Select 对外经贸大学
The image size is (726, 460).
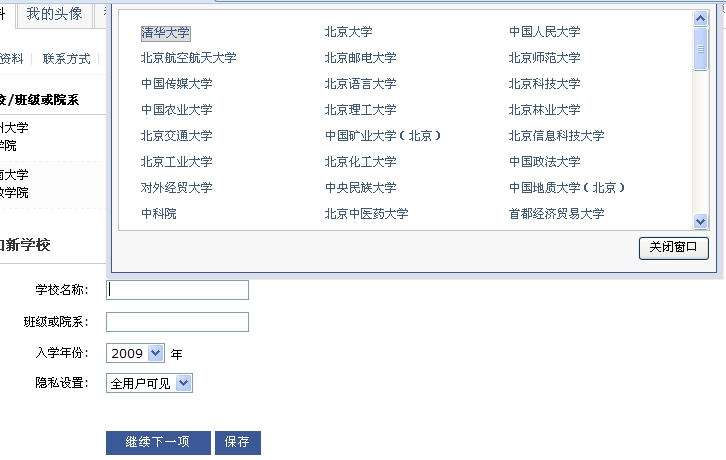(176, 188)
